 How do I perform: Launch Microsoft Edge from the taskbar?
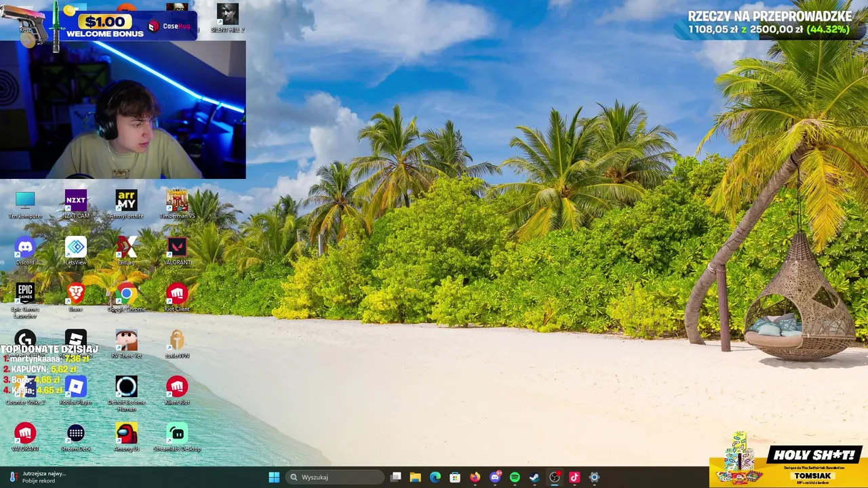pos(435,477)
